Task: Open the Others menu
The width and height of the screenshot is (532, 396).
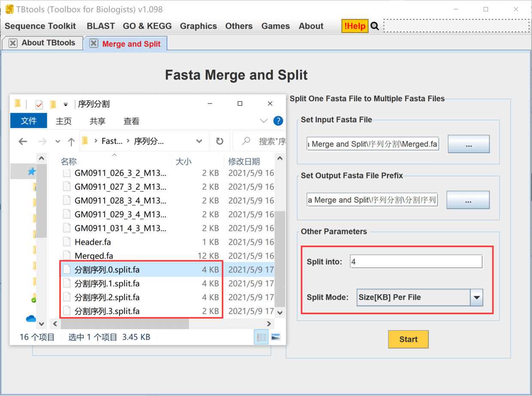Action: (x=239, y=26)
